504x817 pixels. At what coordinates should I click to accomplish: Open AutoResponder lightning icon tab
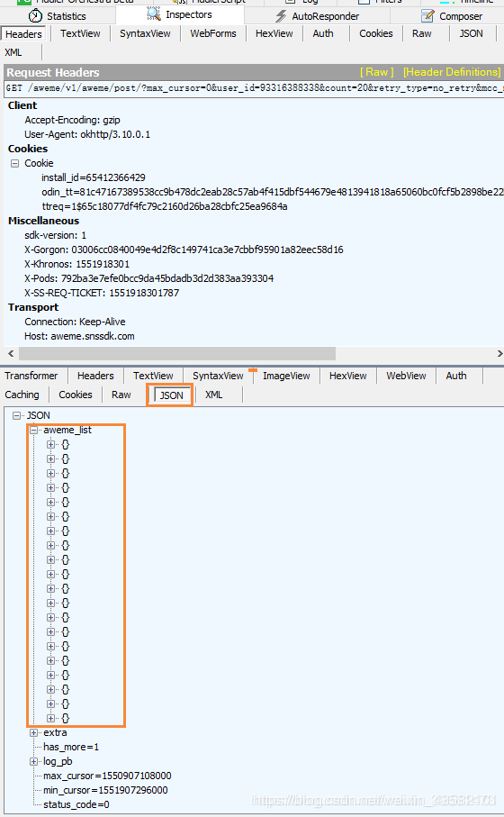point(281,16)
